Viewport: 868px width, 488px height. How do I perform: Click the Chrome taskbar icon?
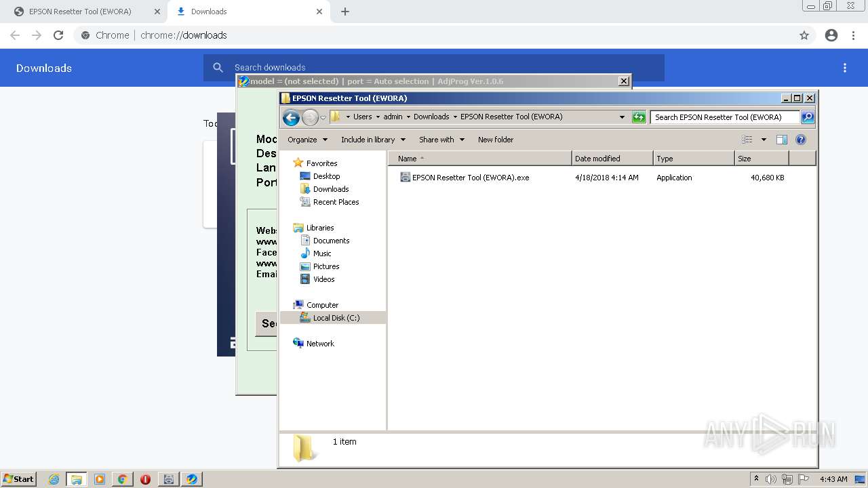point(123,479)
